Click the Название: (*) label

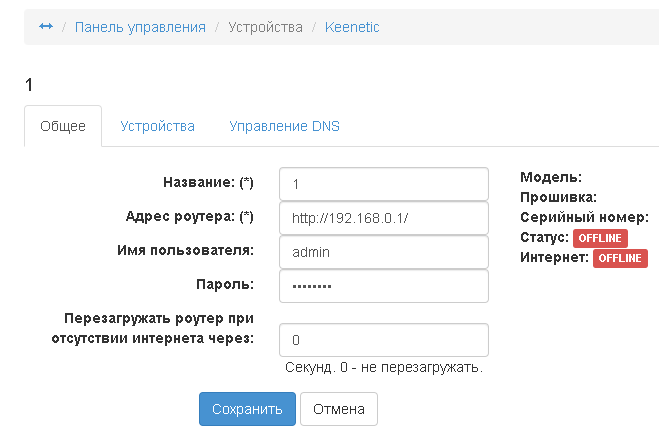click(x=207, y=183)
